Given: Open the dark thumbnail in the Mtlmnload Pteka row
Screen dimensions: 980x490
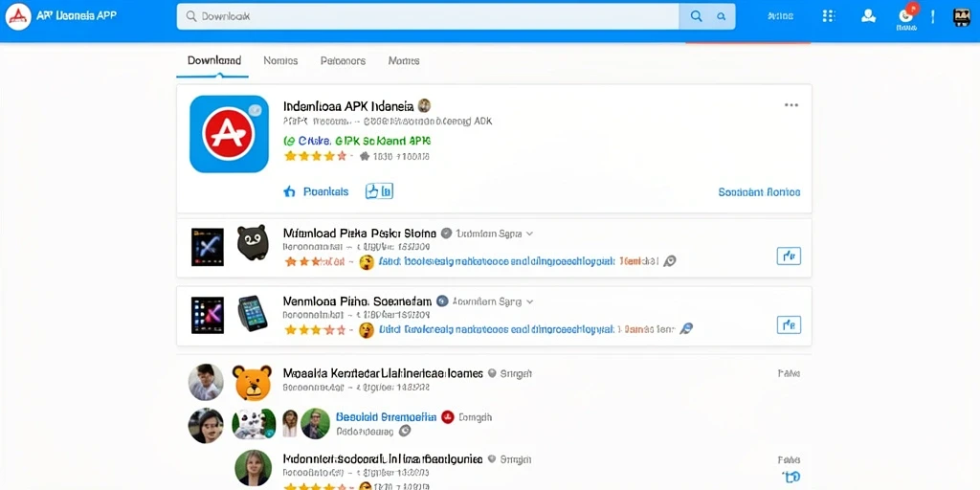Looking at the screenshot, I should click(208, 247).
